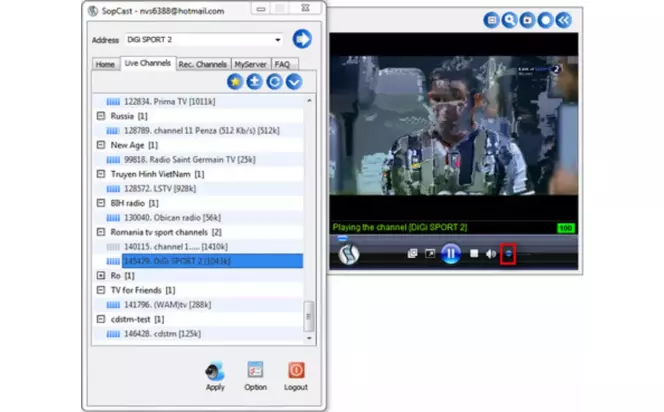Click the star favorites icon above channel list
This screenshot has width=664, height=412.
235,82
